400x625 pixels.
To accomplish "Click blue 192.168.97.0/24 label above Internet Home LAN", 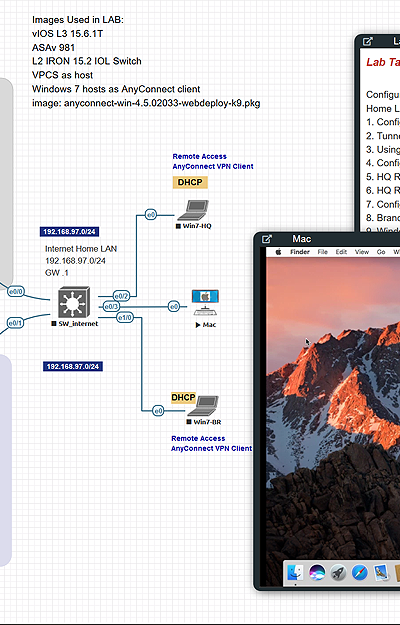I will coord(69,232).
